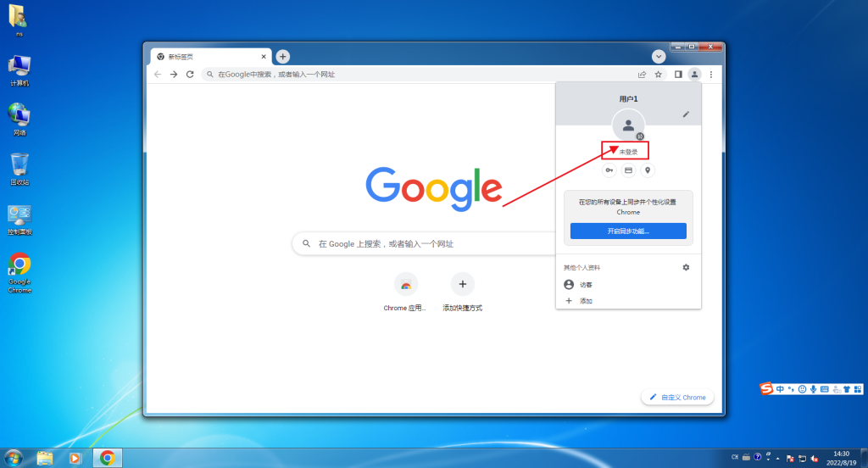868x468 pixels.
Task: Share this page icon in address bar
Action: tap(643, 75)
